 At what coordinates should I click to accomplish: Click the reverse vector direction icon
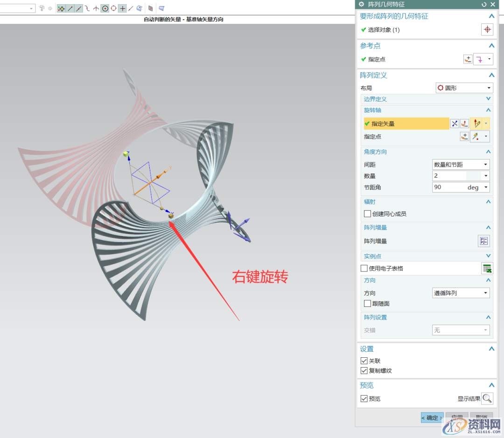(x=454, y=124)
